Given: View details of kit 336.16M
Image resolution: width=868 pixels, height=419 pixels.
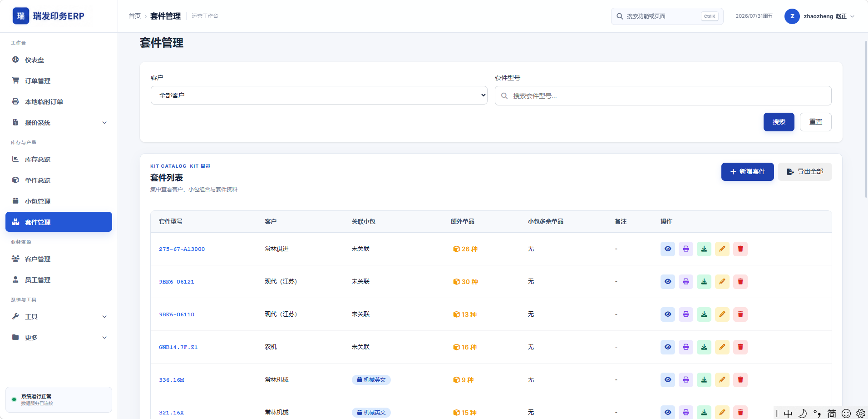Looking at the screenshot, I should click(668, 380).
